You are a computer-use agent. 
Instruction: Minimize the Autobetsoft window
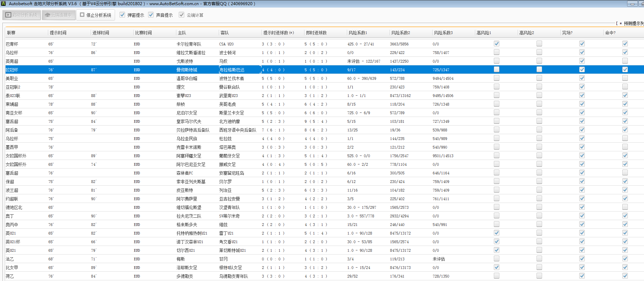(x=632, y=4)
